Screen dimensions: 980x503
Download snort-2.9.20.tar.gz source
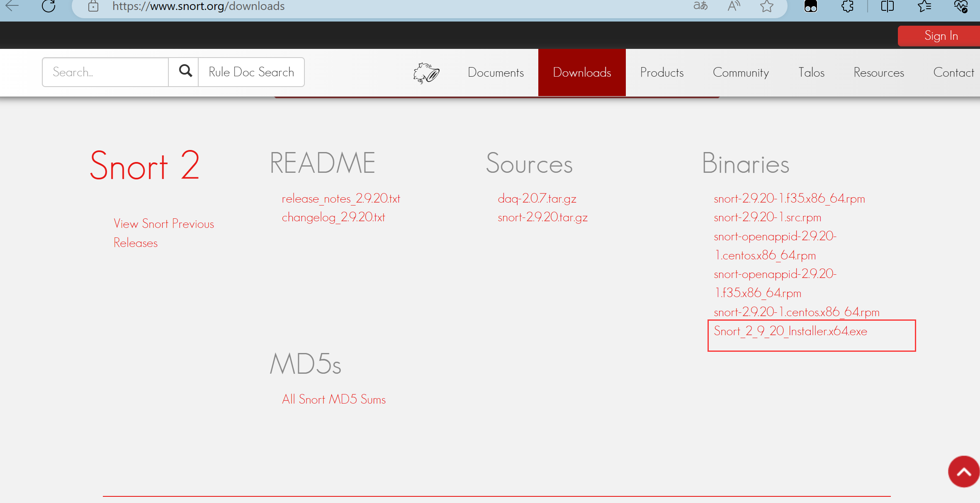click(542, 217)
